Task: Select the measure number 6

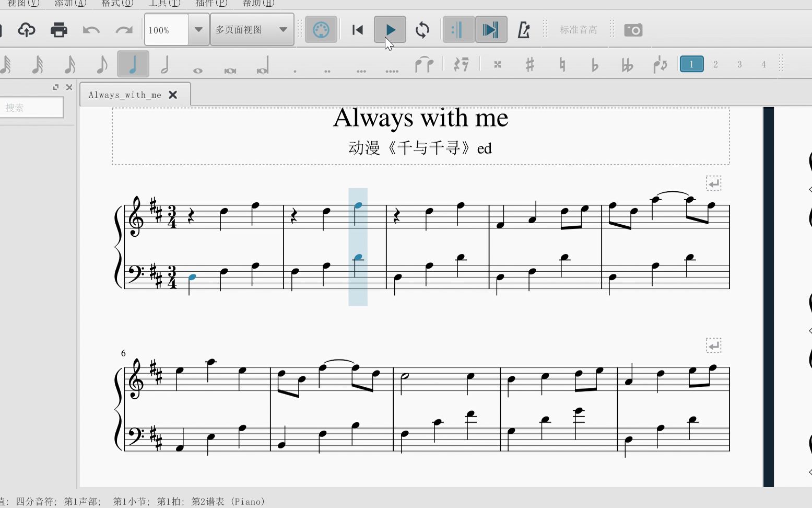Action: [123, 353]
